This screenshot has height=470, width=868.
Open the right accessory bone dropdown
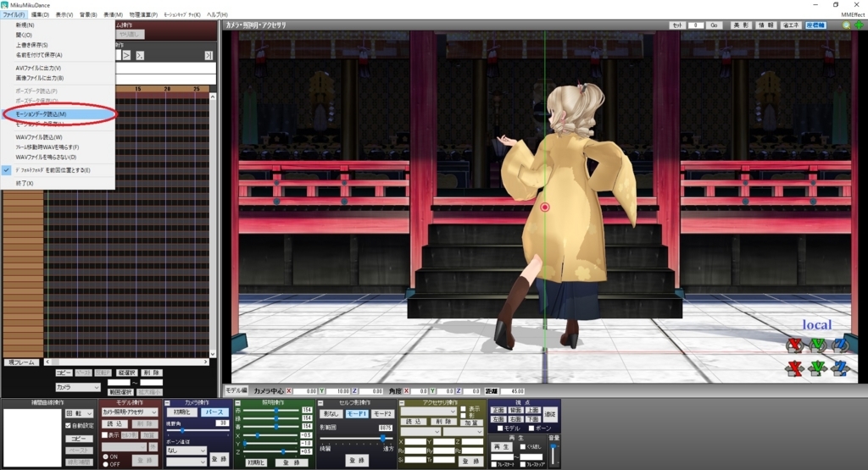tap(463, 432)
